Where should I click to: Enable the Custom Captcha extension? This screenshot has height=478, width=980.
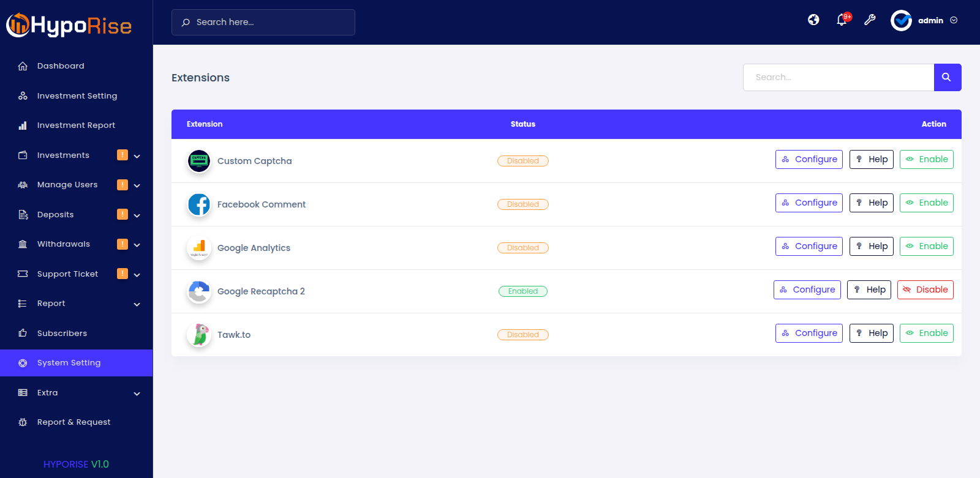click(x=926, y=159)
